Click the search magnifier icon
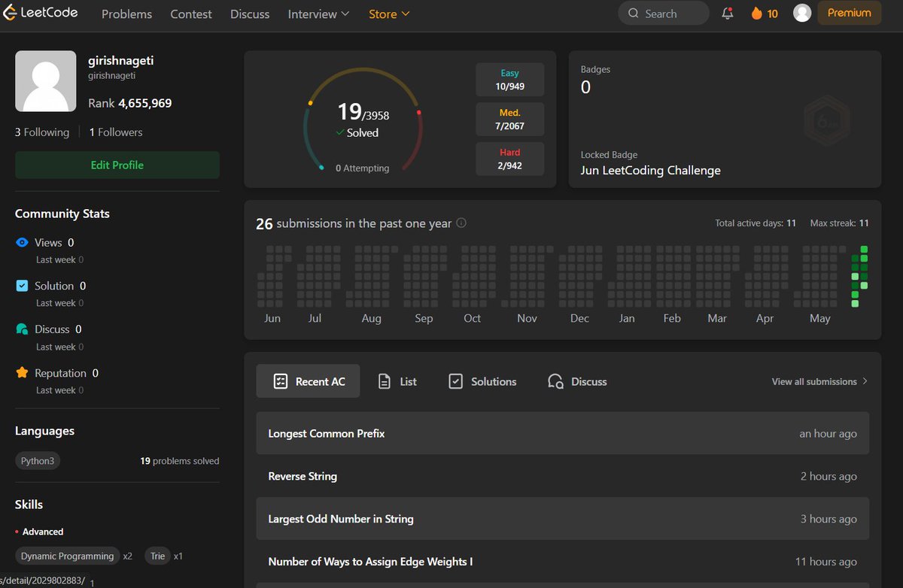 (633, 14)
